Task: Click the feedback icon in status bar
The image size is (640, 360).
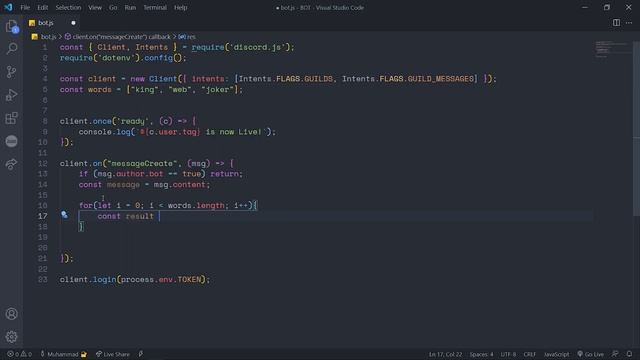Action: pyautogui.click(x=615, y=354)
